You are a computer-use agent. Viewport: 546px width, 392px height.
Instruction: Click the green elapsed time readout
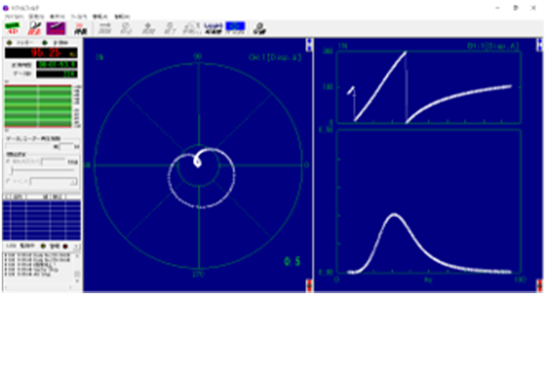click(x=57, y=65)
